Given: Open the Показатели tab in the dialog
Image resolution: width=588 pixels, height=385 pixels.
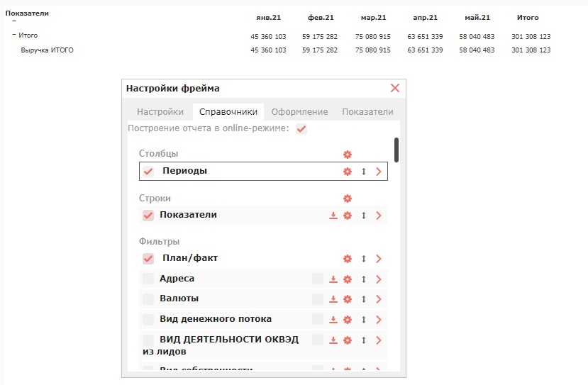Looking at the screenshot, I should pyautogui.click(x=367, y=112).
